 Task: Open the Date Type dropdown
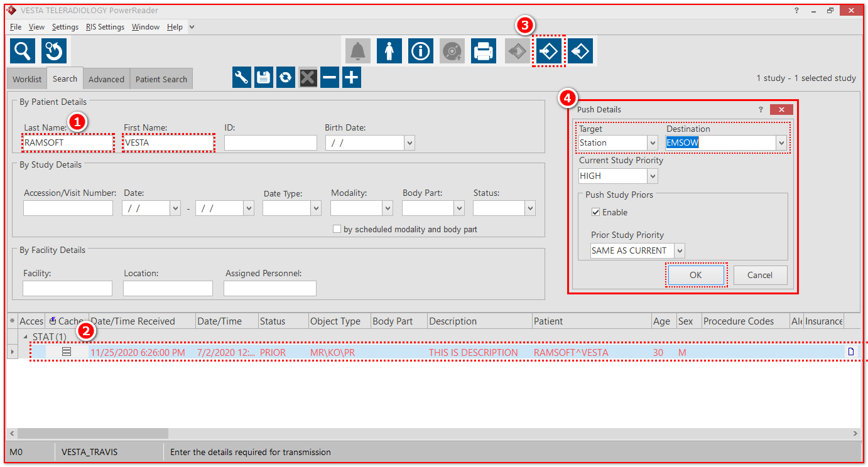(316, 208)
